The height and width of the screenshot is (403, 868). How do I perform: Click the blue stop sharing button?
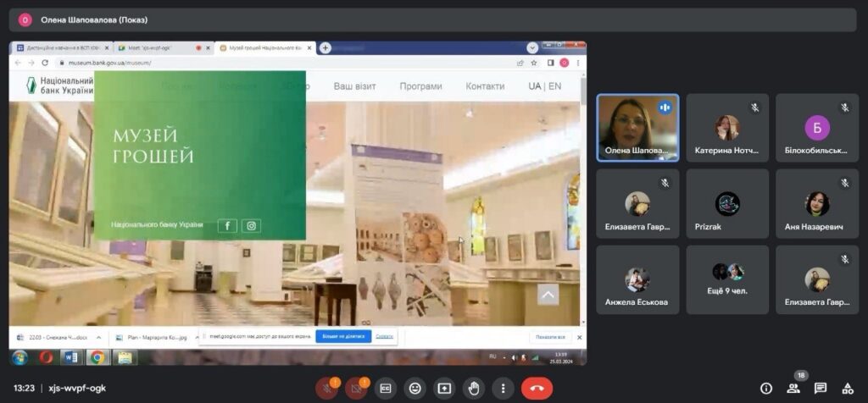(343, 336)
